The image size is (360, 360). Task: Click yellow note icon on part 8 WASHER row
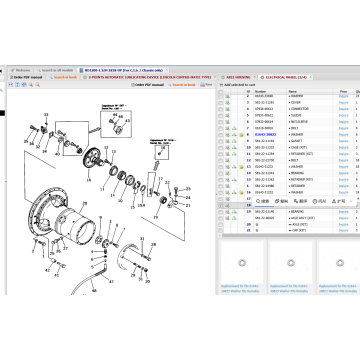[241, 135]
